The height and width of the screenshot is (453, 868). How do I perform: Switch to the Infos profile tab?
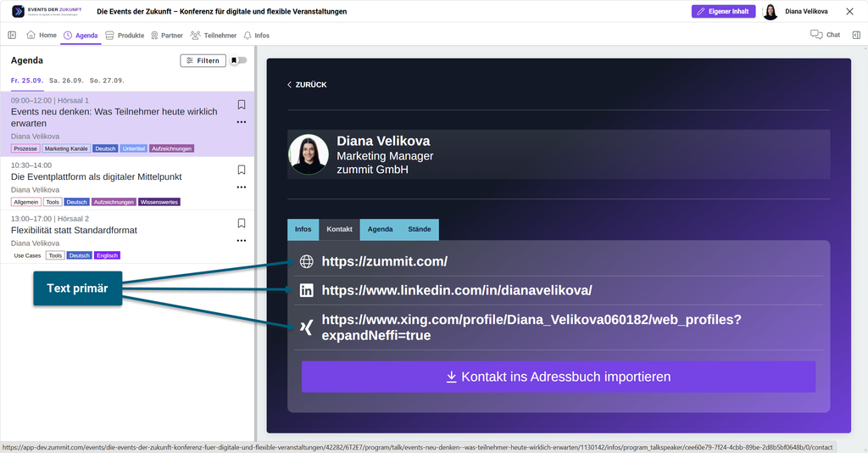point(303,229)
